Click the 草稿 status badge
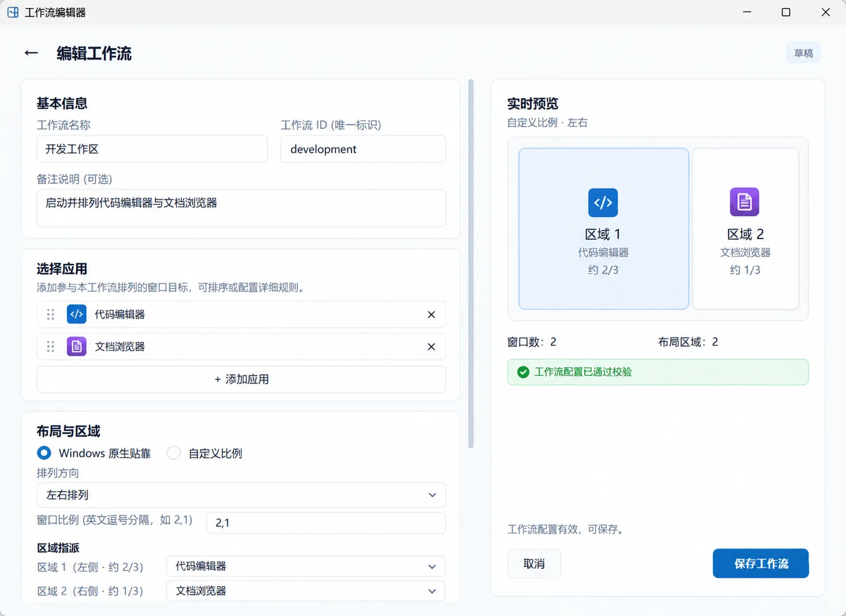Image resolution: width=846 pixels, height=616 pixels. pyautogui.click(x=803, y=53)
